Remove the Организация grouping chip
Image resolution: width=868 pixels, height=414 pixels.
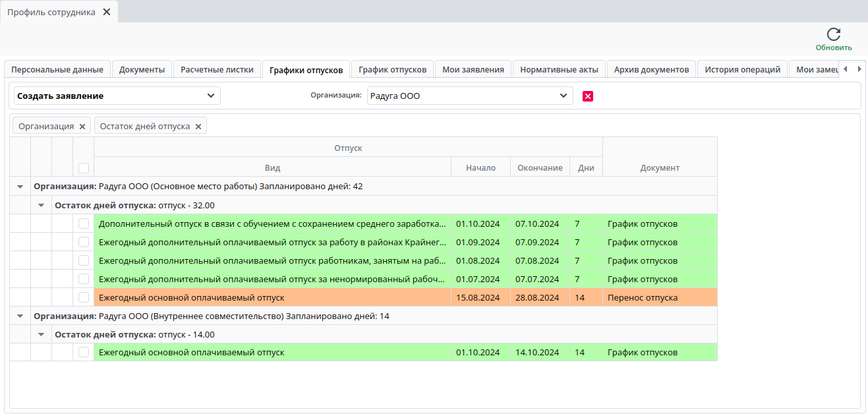pyautogui.click(x=82, y=127)
